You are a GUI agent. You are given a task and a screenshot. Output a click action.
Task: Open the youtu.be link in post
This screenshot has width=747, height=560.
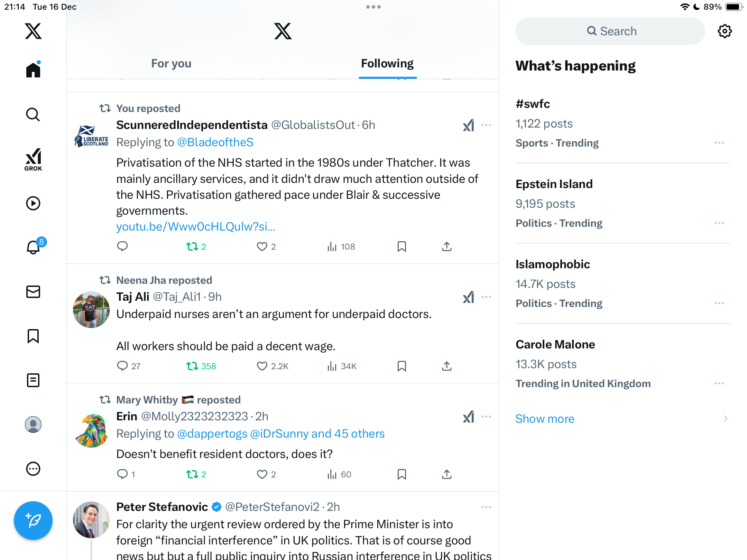pos(196,226)
